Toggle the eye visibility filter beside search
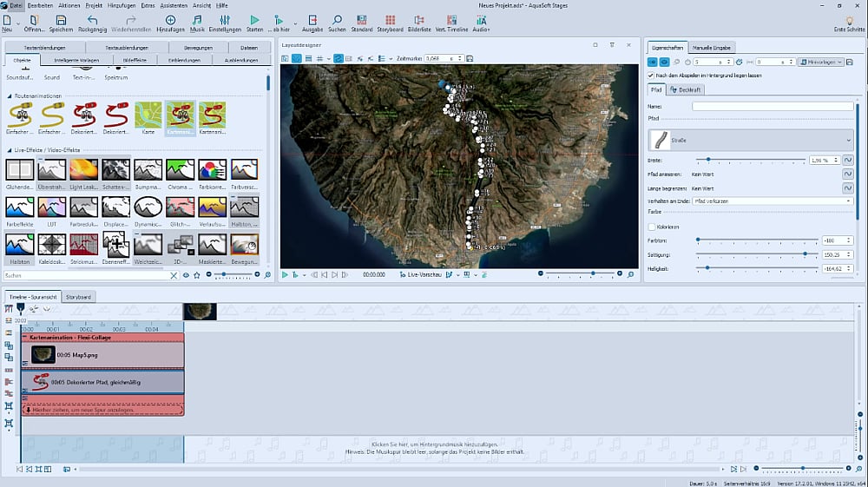This screenshot has height=487, width=868. coord(186,275)
